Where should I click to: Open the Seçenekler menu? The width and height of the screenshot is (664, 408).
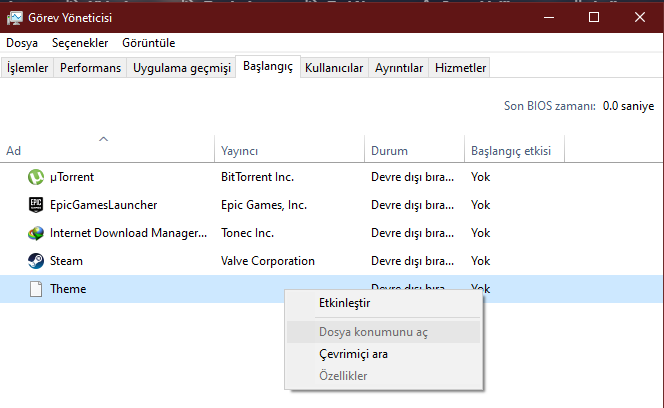click(x=80, y=43)
